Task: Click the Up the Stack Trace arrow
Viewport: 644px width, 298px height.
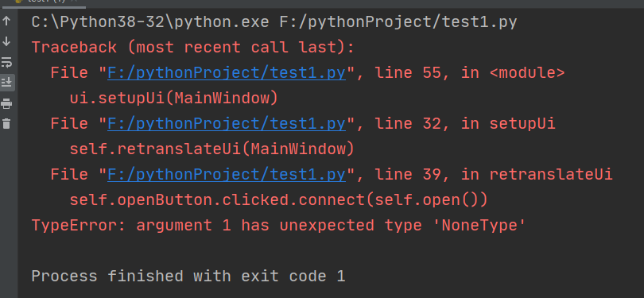Action: click(x=6, y=21)
